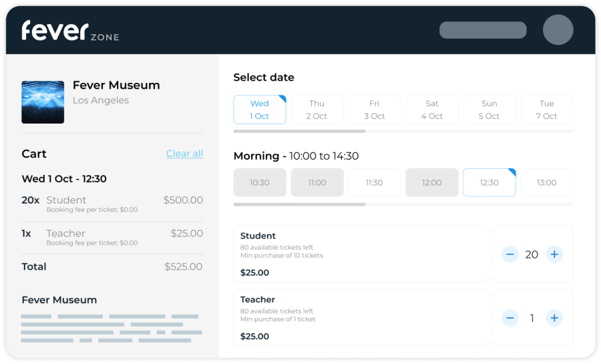Select date Thu 2 Oct
Screen dimensions: 601x364
point(317,110)
